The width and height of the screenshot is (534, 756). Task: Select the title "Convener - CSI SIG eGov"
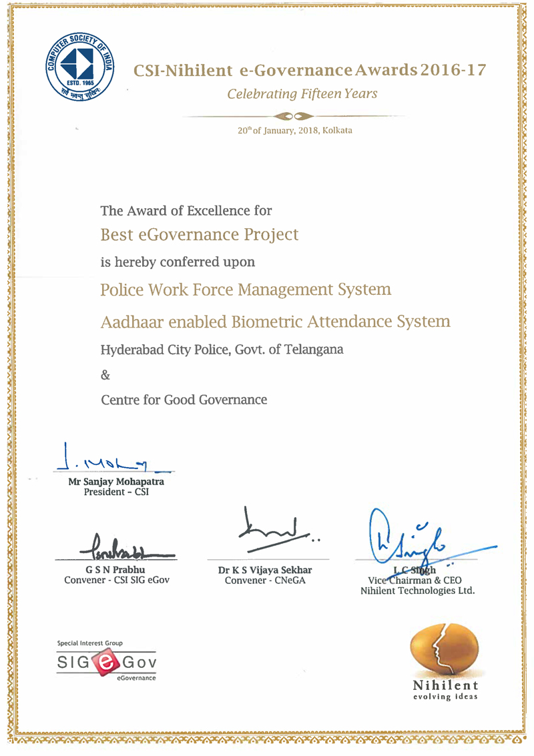(117, 580)
